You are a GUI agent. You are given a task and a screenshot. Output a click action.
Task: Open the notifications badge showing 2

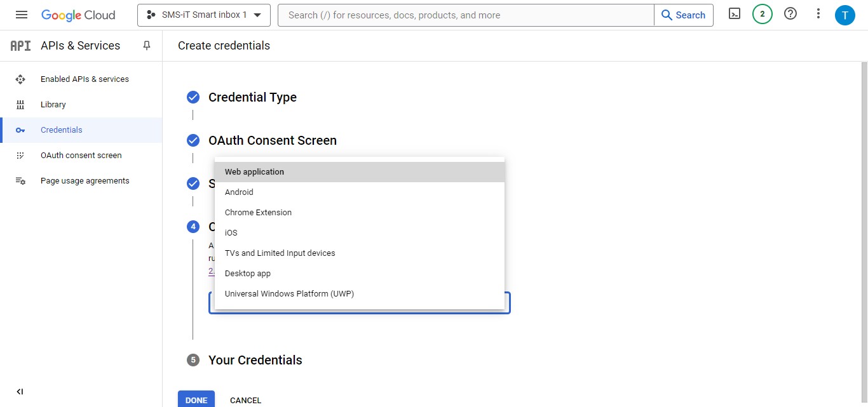762,13
